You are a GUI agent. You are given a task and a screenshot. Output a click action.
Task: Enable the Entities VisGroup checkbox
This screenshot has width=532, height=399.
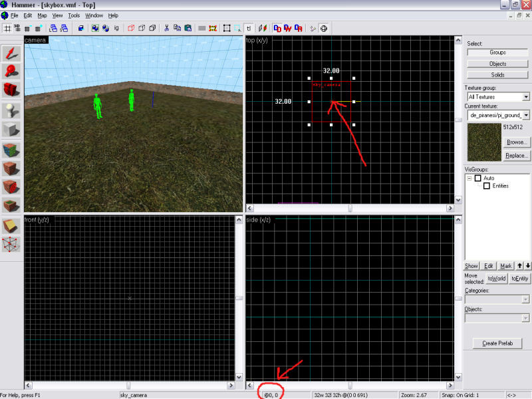click(x=487, y=185)
